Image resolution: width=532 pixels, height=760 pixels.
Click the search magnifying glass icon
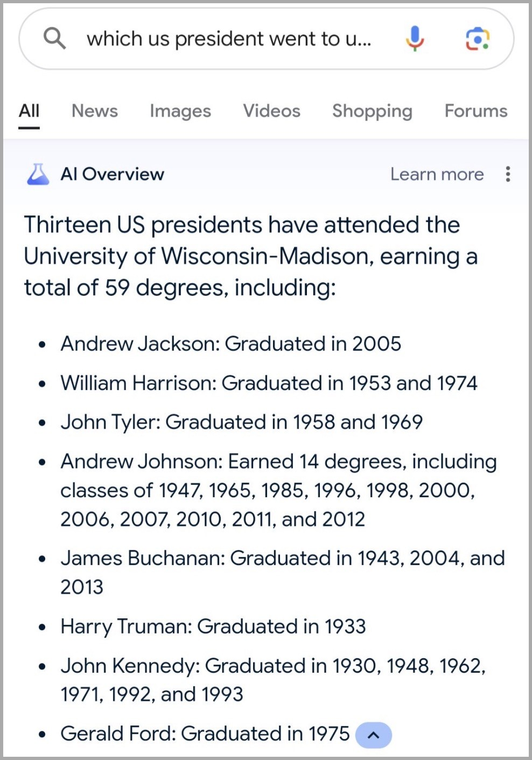click(x=54, y=39)
